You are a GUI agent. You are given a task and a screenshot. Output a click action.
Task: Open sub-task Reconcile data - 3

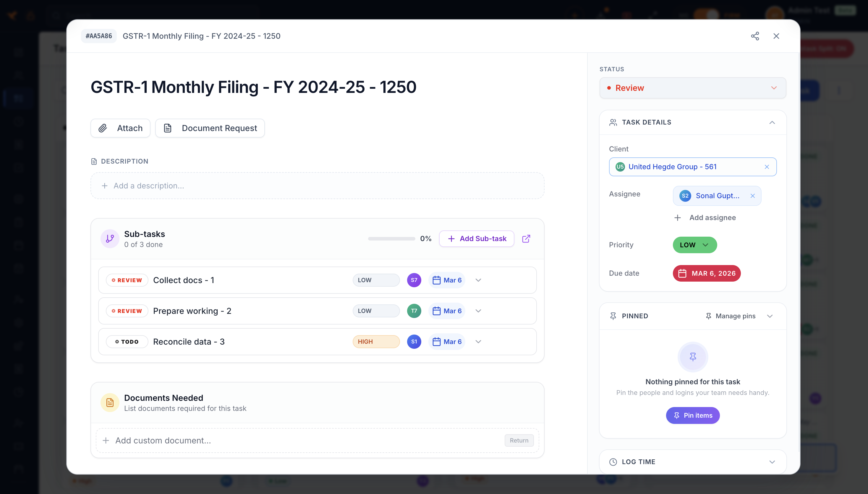click(189, 342)
